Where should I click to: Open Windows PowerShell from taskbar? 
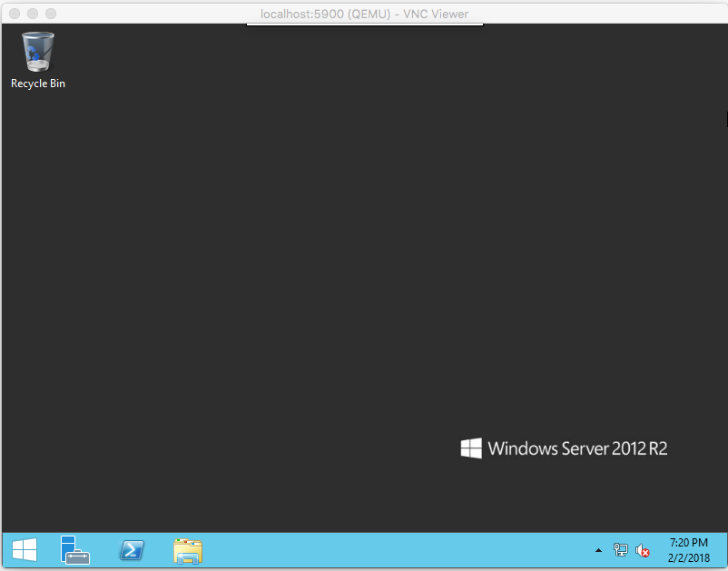click(132, 550)
